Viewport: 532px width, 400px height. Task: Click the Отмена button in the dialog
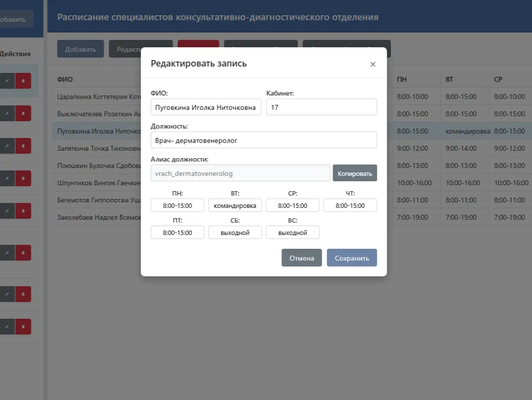(301, 257)
